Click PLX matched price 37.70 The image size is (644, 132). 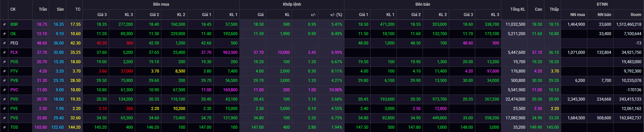click(259, 52)
